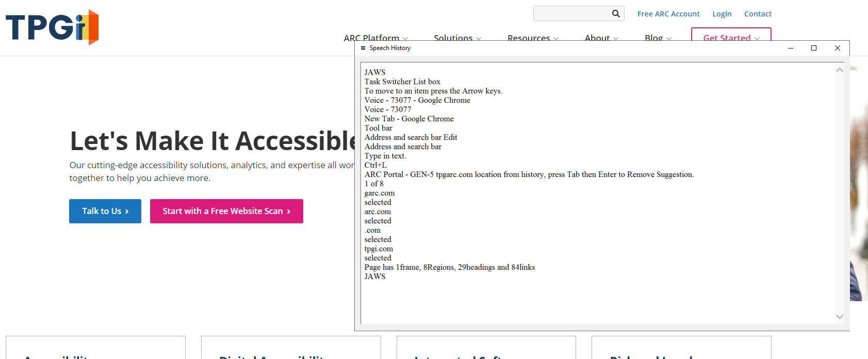
Task: Close the Speech History window
Action: [838, 48]
